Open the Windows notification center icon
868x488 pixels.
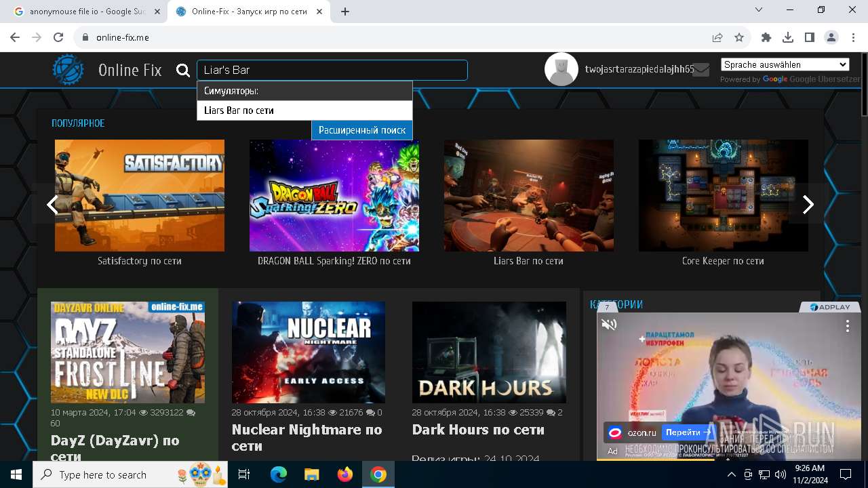click(x=846, y=474)
